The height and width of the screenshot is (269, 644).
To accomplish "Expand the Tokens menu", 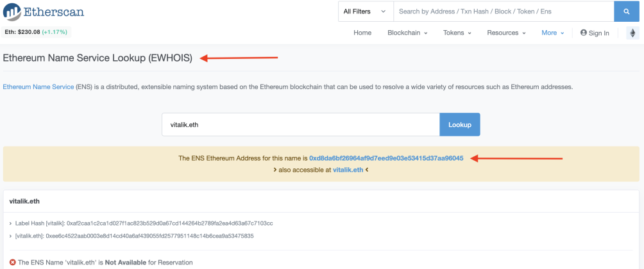I will [457, 33].
